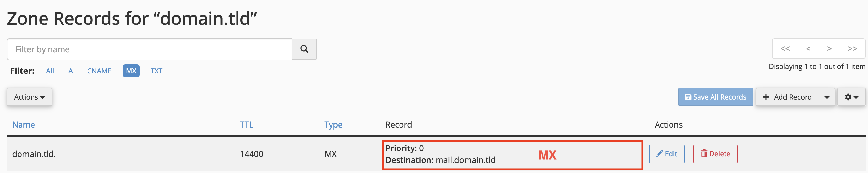The image size is (868, 173).
Task: Filter records by TXT type
Action: click(156, 71)
